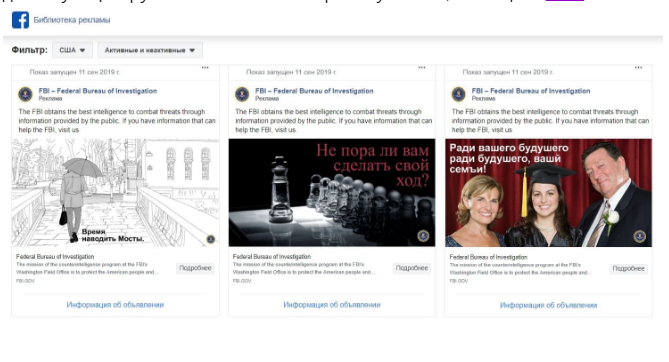Open Информация об объявлении on chess ad

(332, 305)
